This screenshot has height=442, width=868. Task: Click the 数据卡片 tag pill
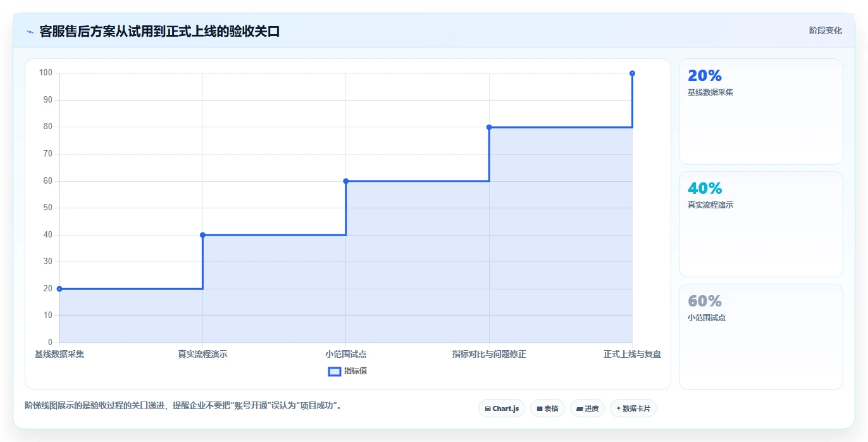point(633,408)
